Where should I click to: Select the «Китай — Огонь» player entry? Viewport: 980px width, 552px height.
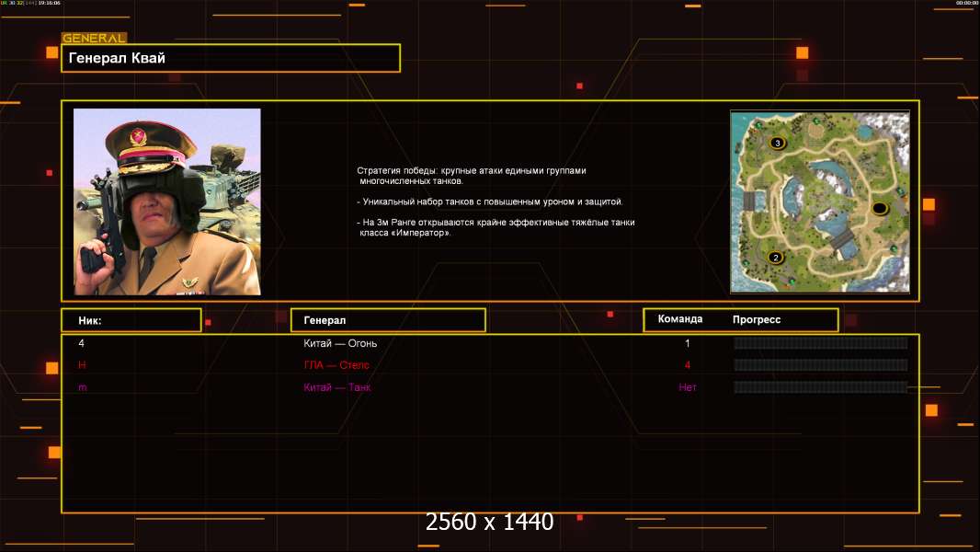(340, 344)
